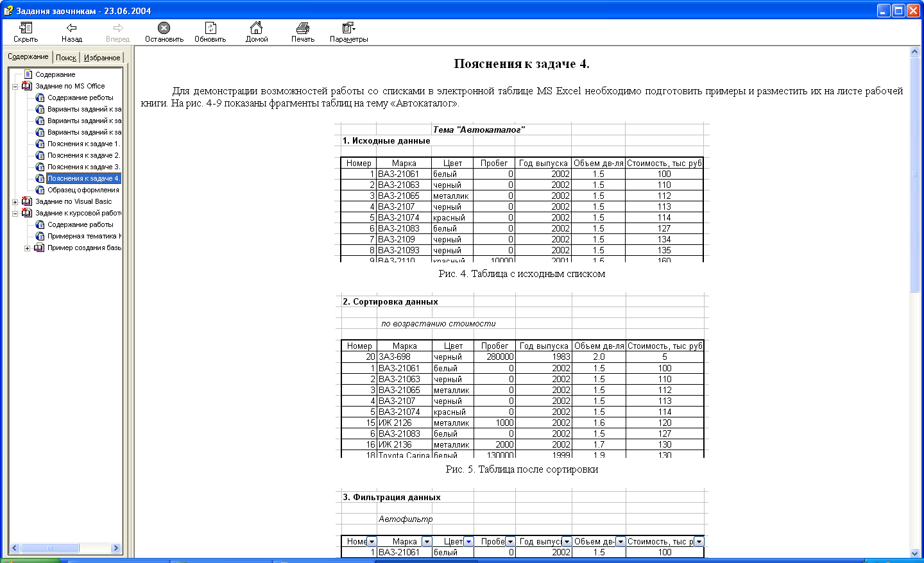Expand the Задание по Visual Basic node
This screenshot has height=563, width=924.
[x=15, y=201]
